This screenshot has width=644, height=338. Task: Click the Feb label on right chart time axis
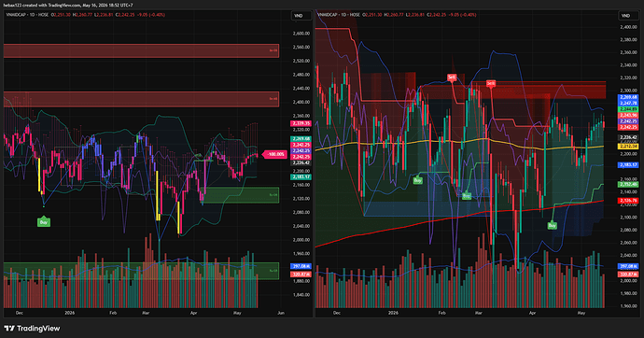[x=441, y=313]
